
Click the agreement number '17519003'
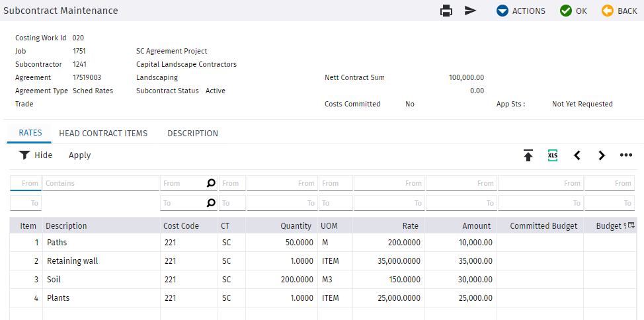point(87,77)
